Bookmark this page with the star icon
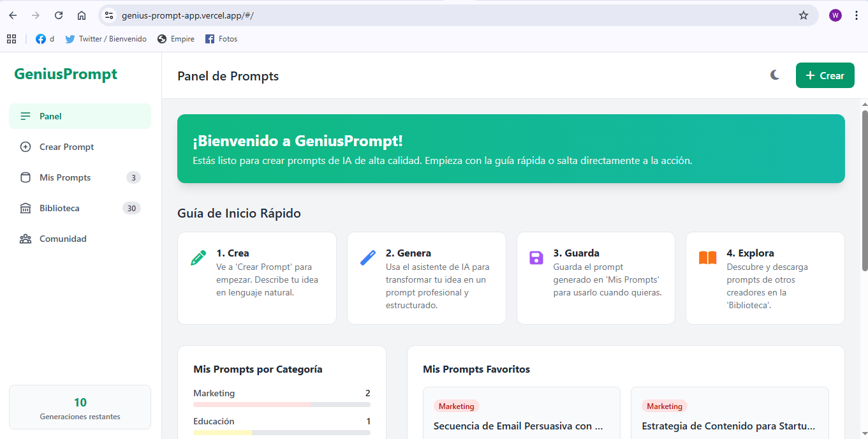The image size is (868, 439). (x=804, y=15)
